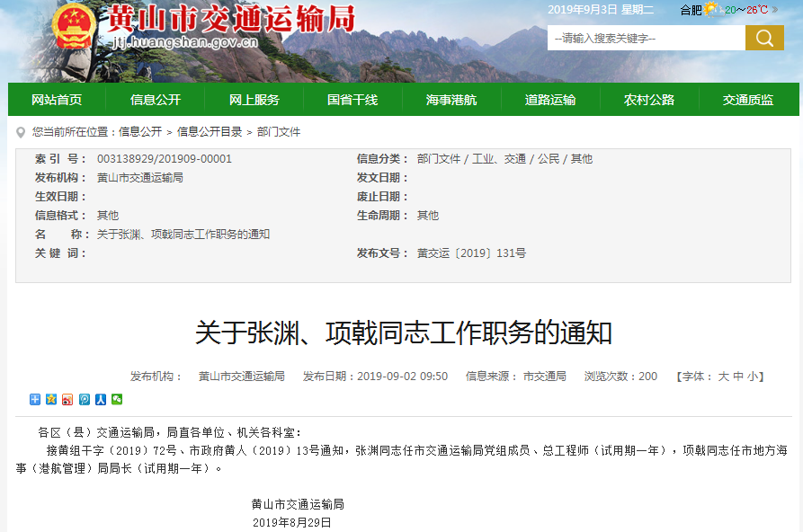
Task: Open 国省干线 navigation menu
Action: (x=352, y=100)
